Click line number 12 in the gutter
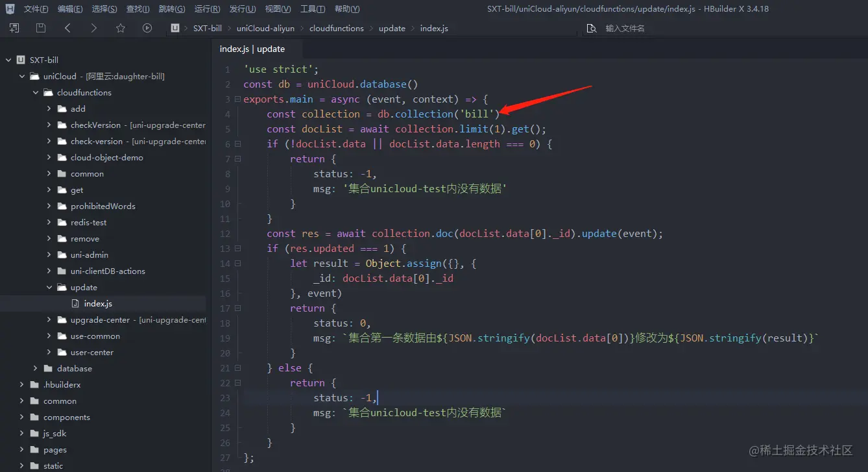The height and width of the screenshot is (472, 868). pos(225,234)
